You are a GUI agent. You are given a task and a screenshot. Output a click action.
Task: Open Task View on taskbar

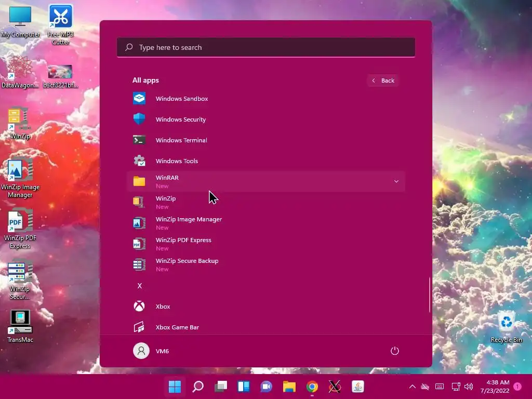coord(220,387)
